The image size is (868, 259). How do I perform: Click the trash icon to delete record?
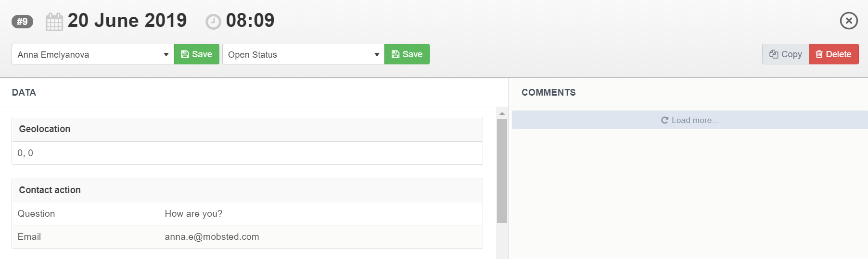tap(819, 54)
